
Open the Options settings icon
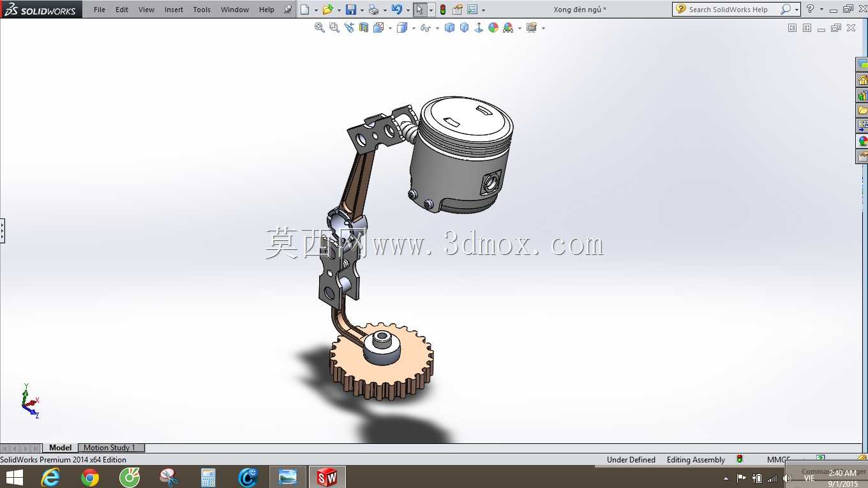tap(472, 10)
